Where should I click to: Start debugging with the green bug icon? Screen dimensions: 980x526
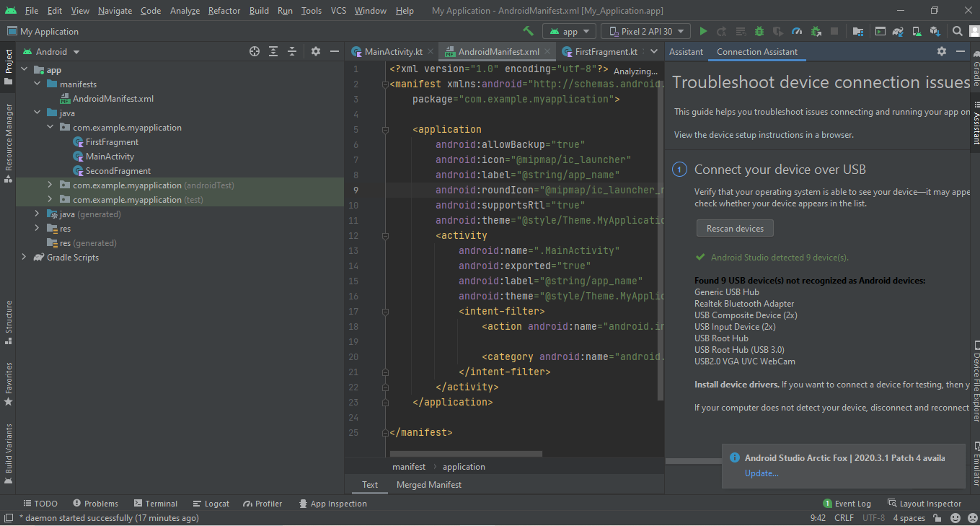(759, 31)
